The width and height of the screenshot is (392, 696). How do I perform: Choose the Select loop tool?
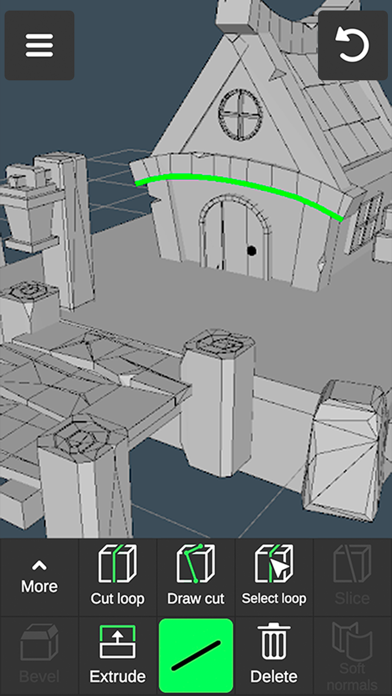pos(274,577)
